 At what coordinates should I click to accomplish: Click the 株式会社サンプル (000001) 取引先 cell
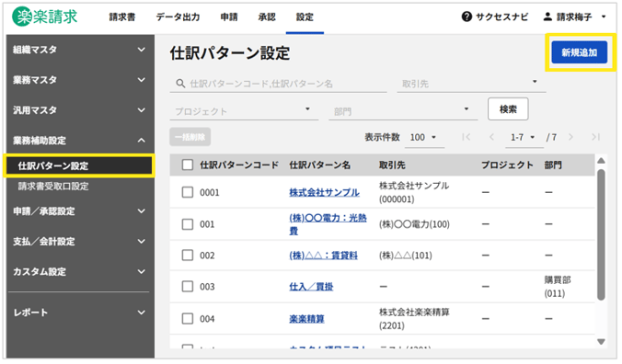click(x=414, y=192)
